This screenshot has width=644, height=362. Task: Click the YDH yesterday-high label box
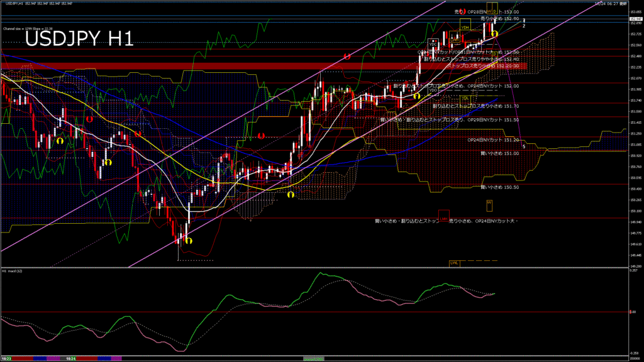(x=465, y=28)
